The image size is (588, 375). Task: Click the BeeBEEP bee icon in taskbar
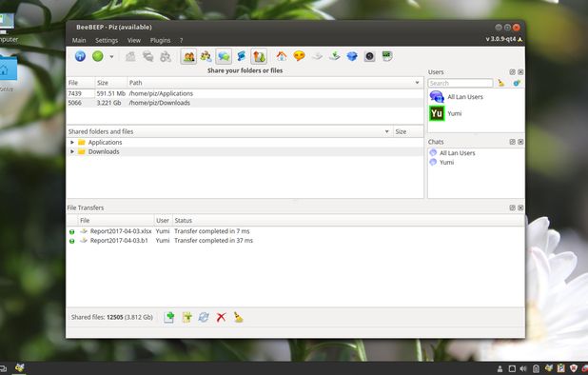tap(19, 368)
